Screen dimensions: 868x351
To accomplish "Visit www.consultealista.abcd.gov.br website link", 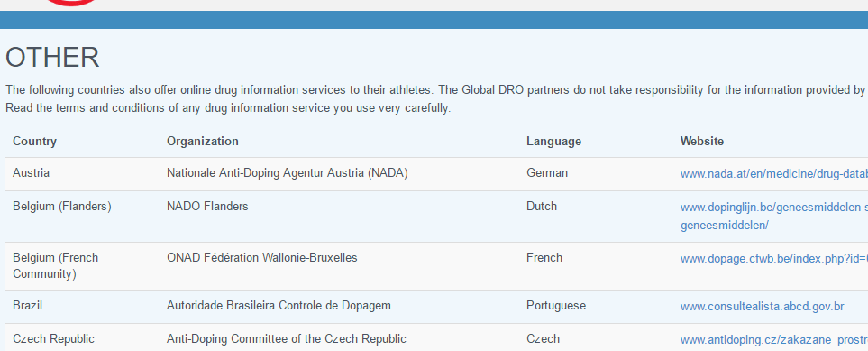I will click(x=762, y=307).
